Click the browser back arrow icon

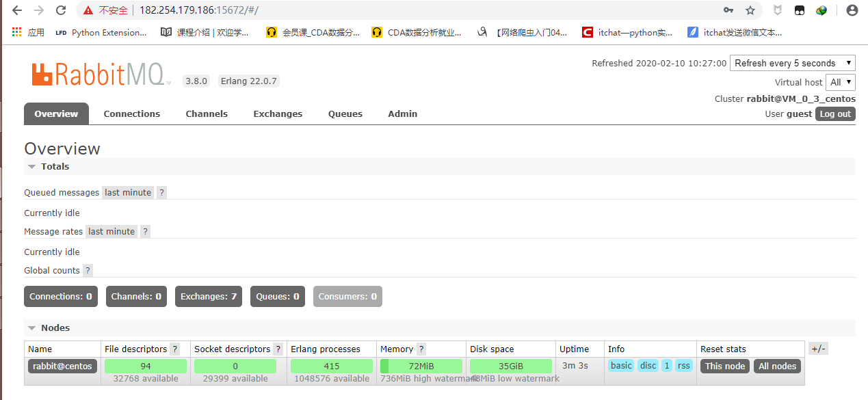point(17,10)
